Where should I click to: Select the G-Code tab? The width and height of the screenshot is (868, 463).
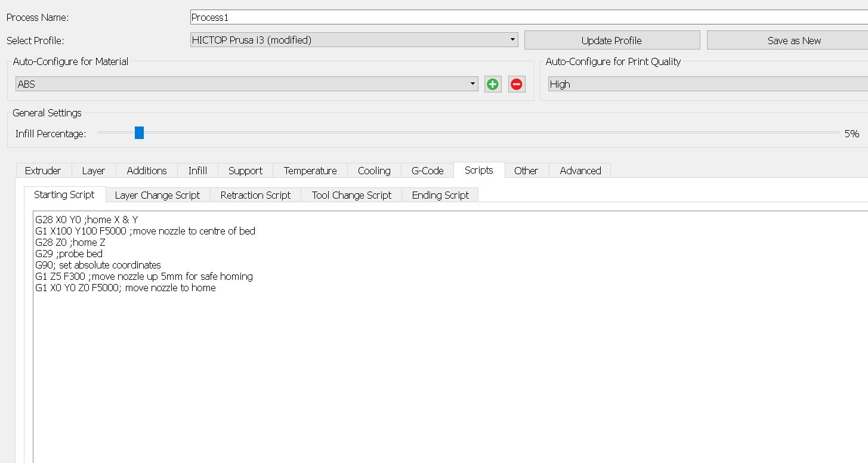point(428,171)
